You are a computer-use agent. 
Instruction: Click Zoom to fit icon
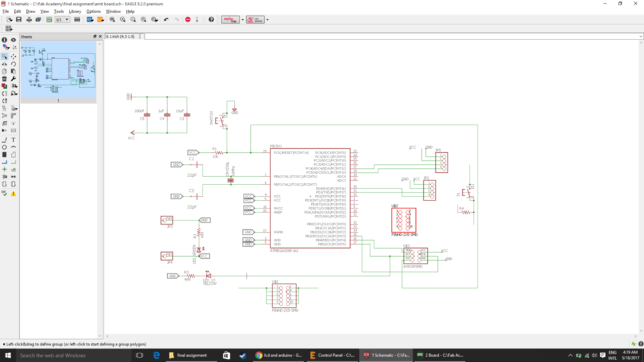click(112, 19)
